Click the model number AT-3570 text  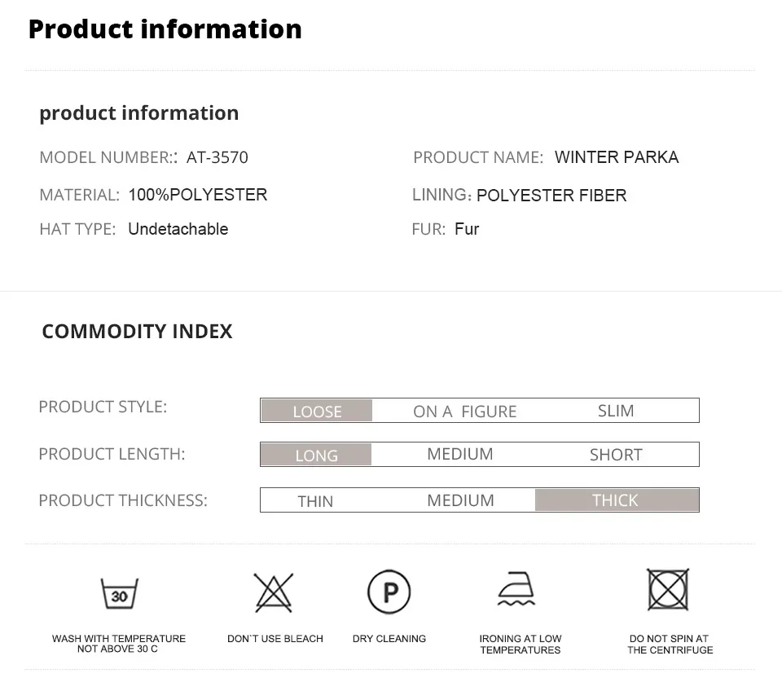217,157
